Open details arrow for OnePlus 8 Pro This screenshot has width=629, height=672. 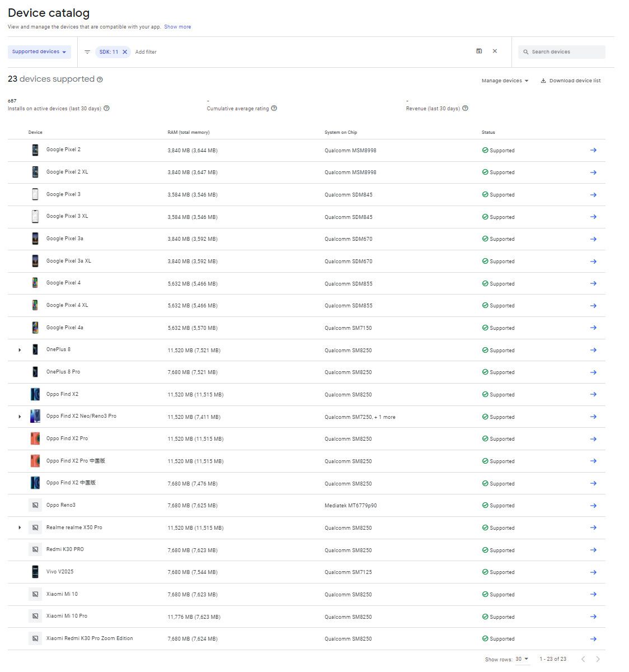[593, 372]
